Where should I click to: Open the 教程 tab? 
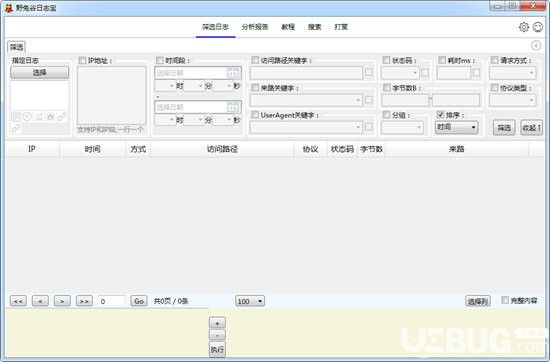click(288, 27)
